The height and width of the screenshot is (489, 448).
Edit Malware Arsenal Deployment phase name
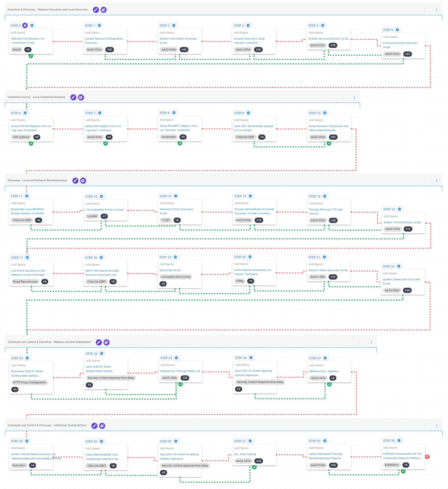[99, 342]
